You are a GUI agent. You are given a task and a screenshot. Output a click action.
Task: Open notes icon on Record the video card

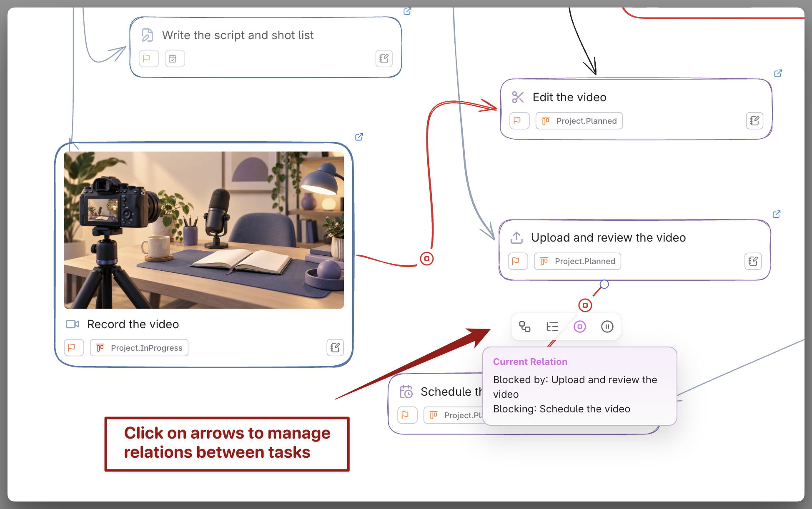[x=335, y=348]
